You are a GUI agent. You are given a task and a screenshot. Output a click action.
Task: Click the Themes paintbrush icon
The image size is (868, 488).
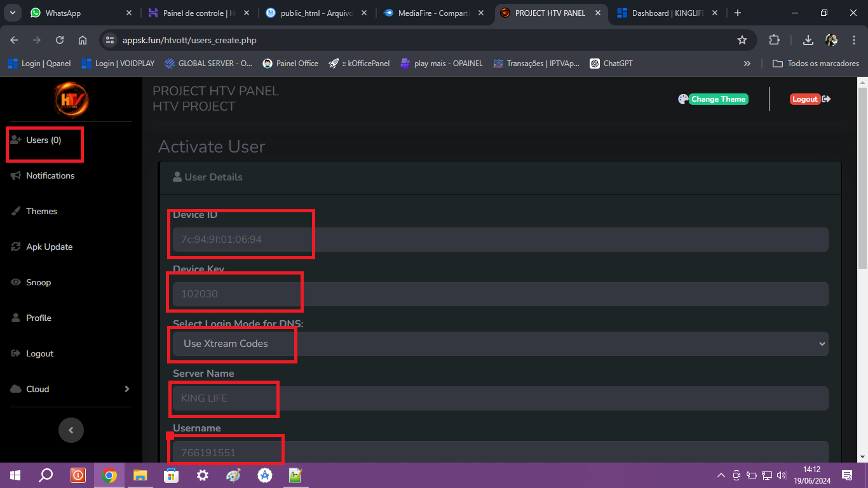click(16, 212)
